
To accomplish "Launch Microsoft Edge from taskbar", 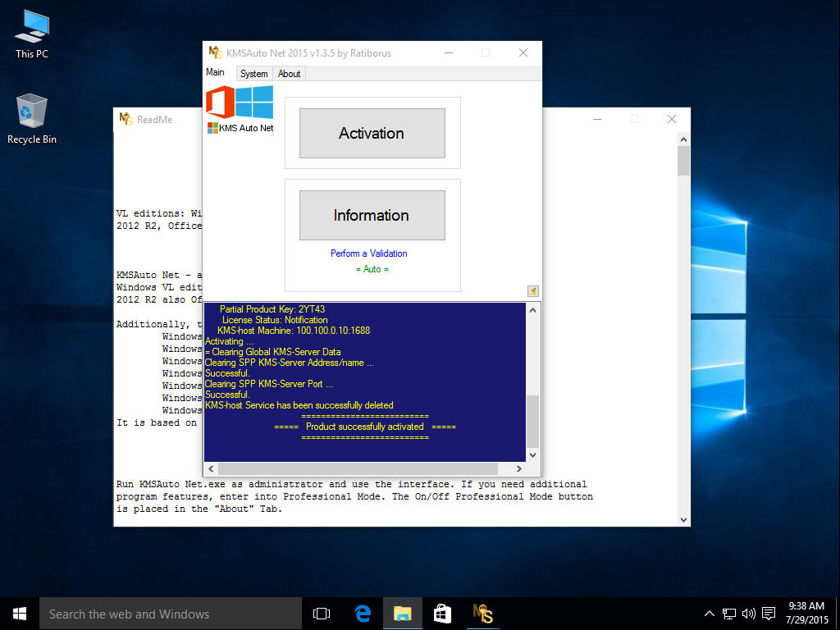I will coord(363,614).
